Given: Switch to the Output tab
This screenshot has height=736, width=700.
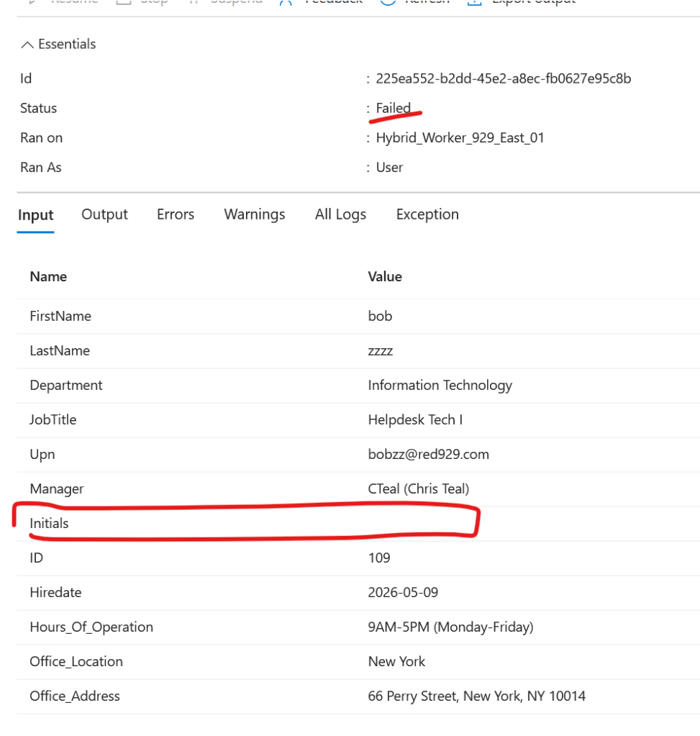Looking at the screenshot, I should coord(104,214).
